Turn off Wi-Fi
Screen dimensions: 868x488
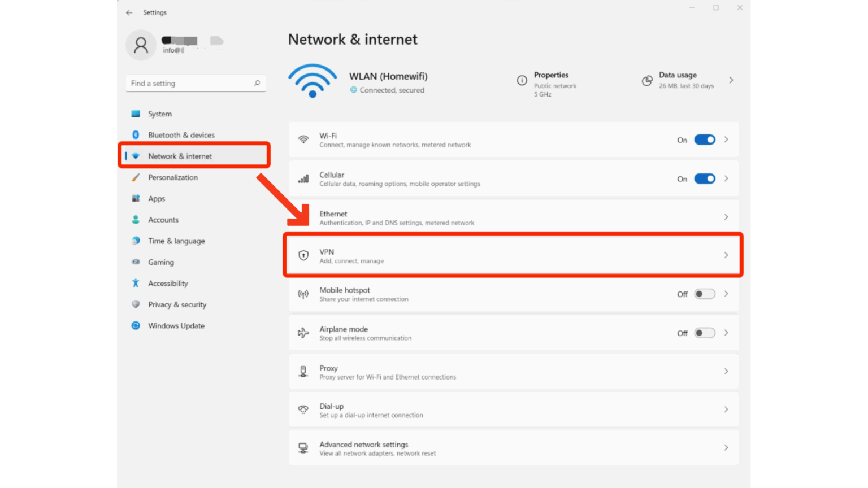pos(705,140)
